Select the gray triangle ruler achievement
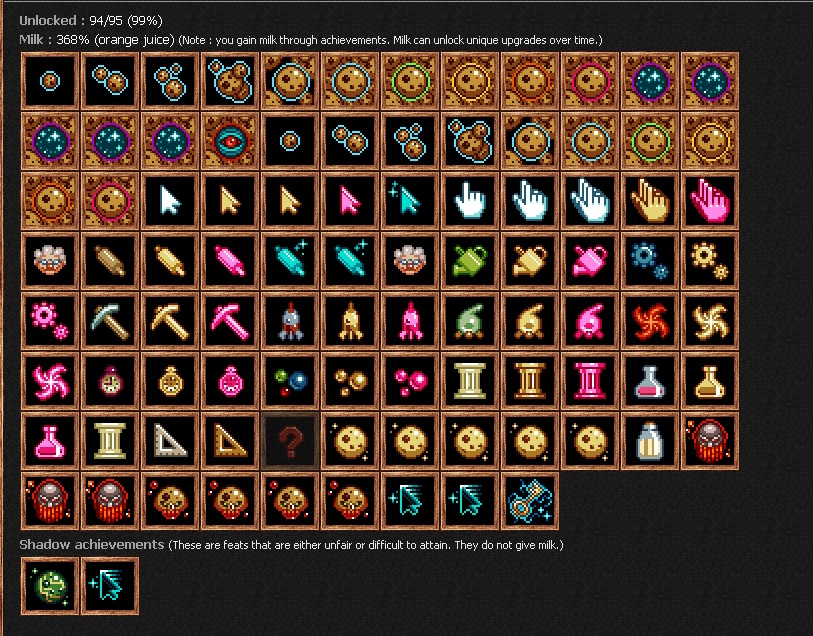813x636 pixels. pyautogui.click(x=170, y=441)
